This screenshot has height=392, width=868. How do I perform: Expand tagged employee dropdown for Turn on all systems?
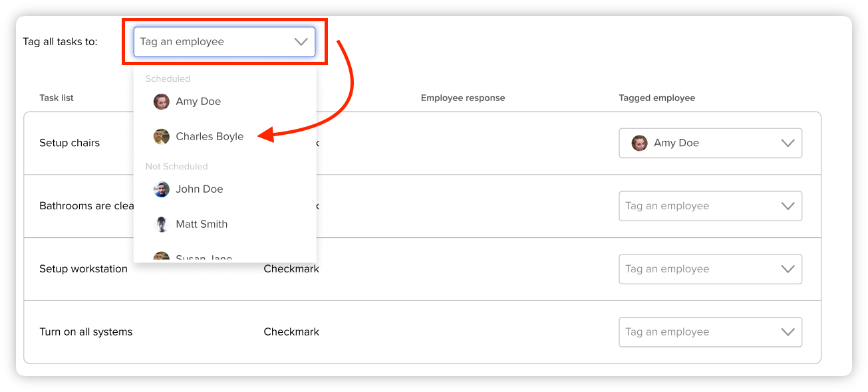(x=710, y=332)
